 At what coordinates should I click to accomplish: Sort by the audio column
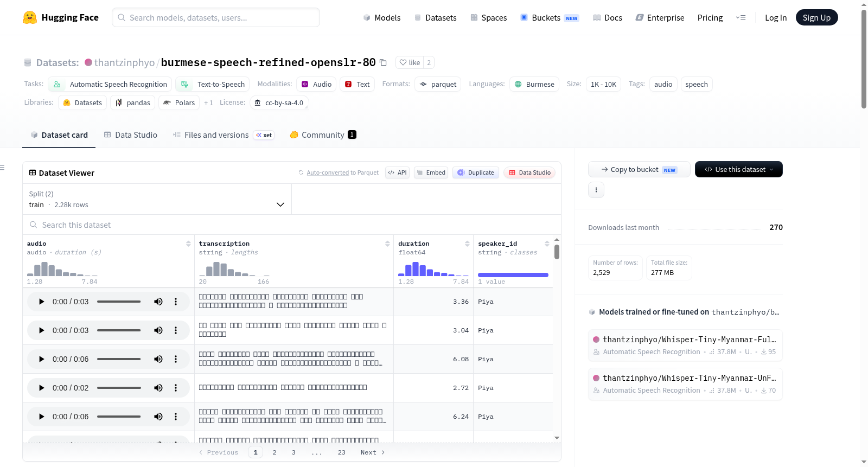tap(188, 244)
